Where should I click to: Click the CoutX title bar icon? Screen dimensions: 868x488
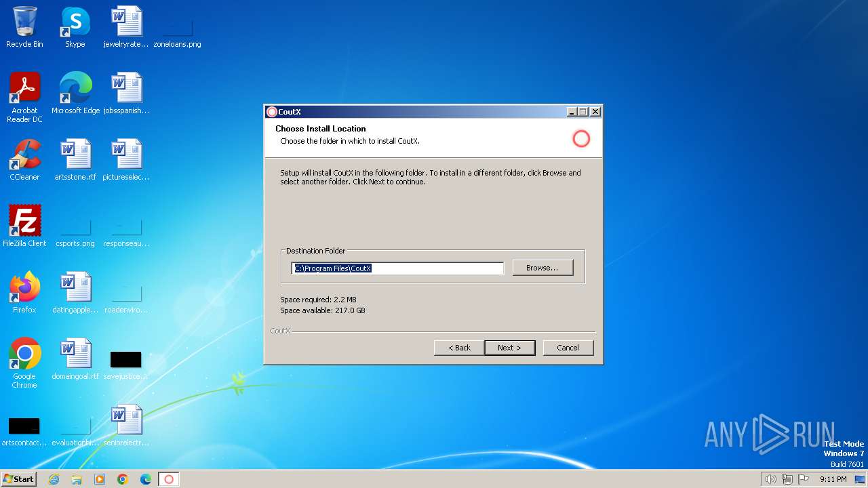coord(272,112)
